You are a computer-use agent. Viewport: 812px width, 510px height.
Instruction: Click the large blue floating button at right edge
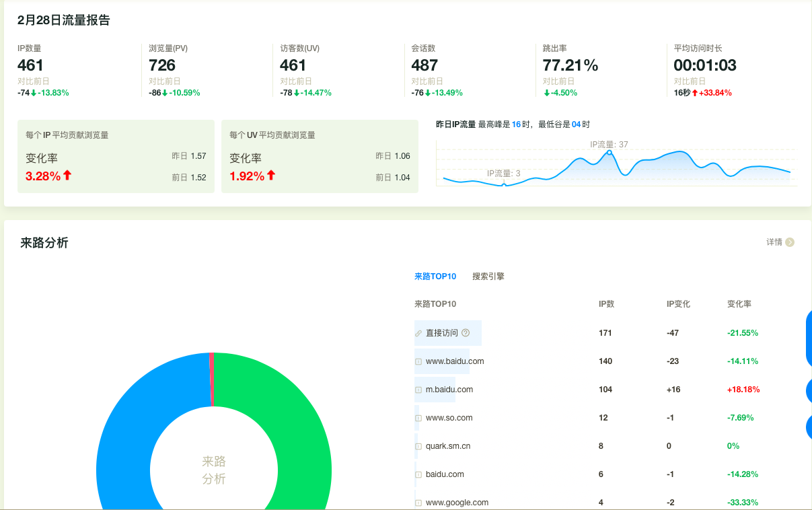point(808,339)
